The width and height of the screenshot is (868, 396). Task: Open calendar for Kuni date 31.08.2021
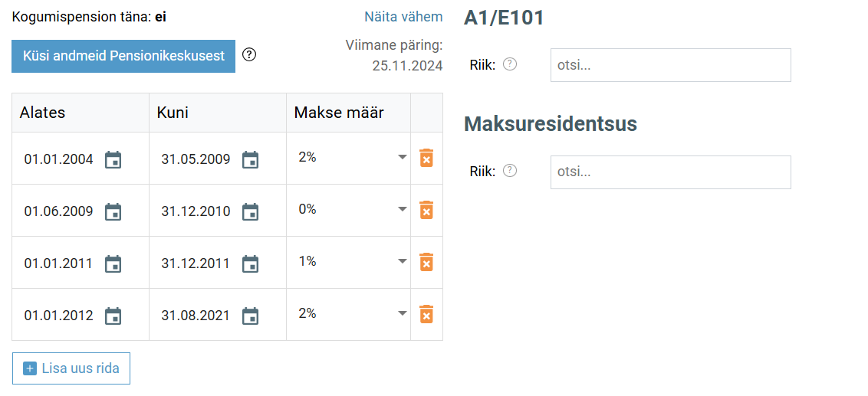(251, 316)
